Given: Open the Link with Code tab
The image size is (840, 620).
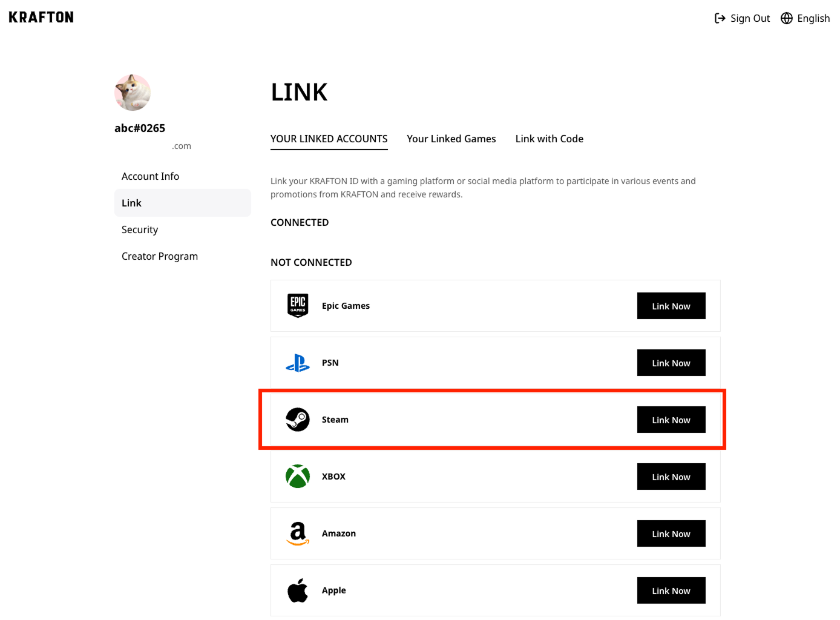Looking at the screenshot, I should click(549, 139).
